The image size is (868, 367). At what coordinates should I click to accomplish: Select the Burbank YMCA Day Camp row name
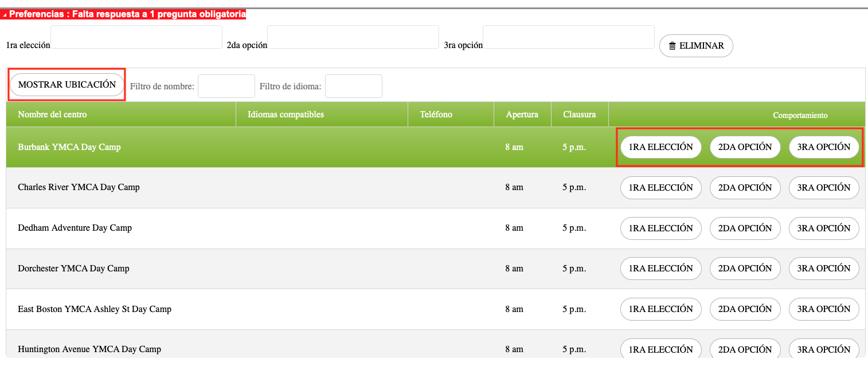pyautogui.click(x=69, y=147)
